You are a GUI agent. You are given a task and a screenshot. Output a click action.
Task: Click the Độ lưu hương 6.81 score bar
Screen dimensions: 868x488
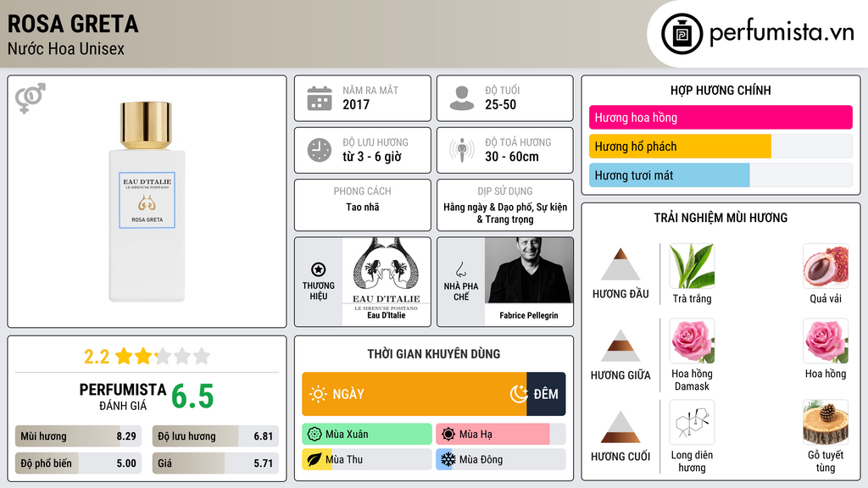point(215,436)
